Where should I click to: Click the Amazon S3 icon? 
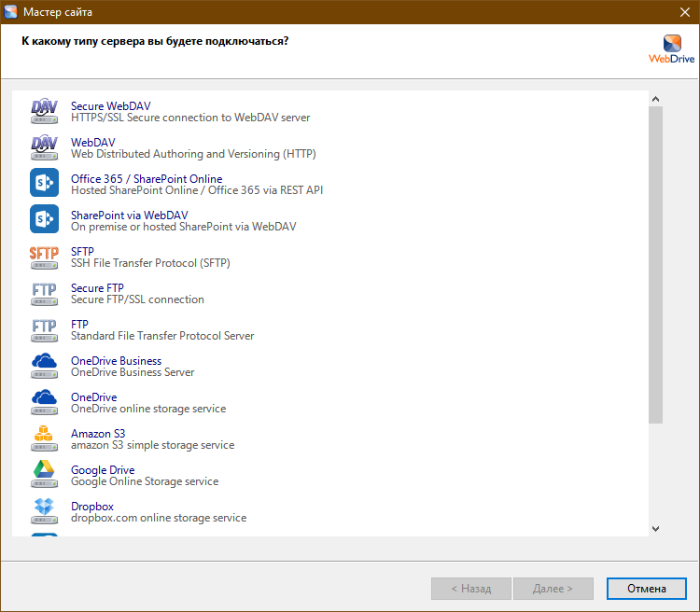click(45, 438)
